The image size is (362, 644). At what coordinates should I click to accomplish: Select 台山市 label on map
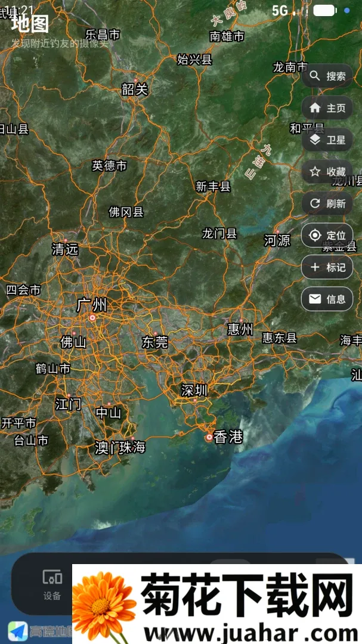tap(31, 441)
